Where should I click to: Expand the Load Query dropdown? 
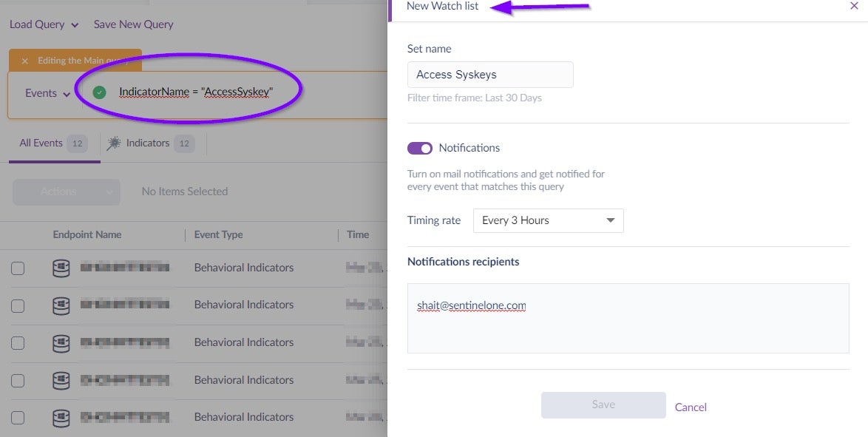click(x=44, y=24)
